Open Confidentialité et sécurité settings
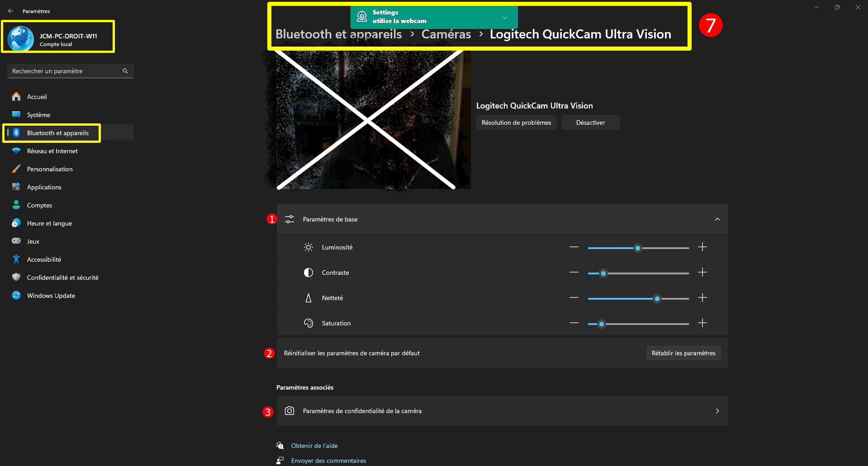This screenshot has height=466, width=868. tap(71, 278)
